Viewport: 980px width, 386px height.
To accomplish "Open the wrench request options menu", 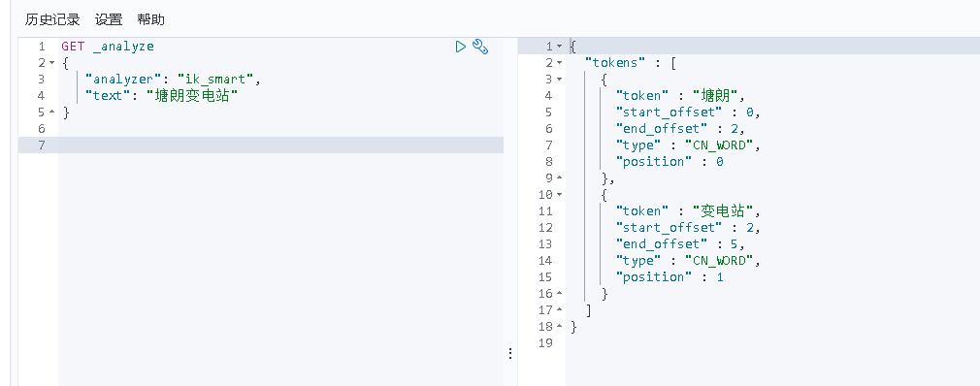I will point(480,47).
